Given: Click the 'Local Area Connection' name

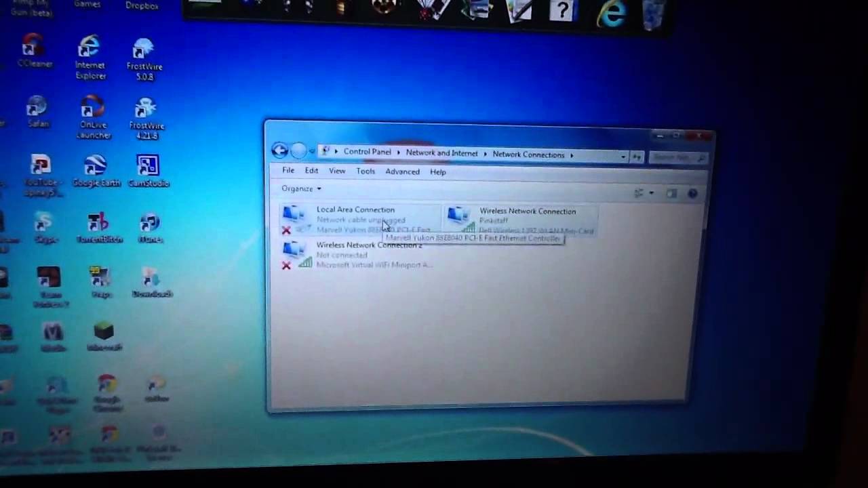Looking at the screenshot, I should pyautogui.click(x=355, y=209).
